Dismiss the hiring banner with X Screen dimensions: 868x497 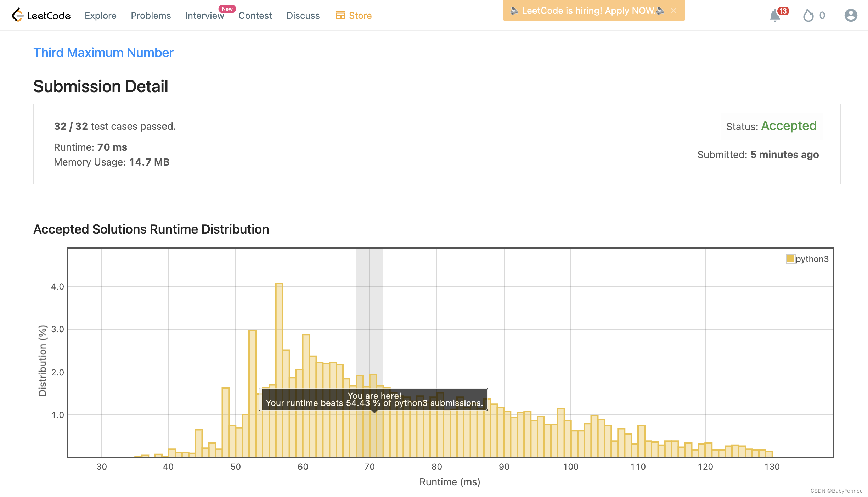click(x=673, y=11)
